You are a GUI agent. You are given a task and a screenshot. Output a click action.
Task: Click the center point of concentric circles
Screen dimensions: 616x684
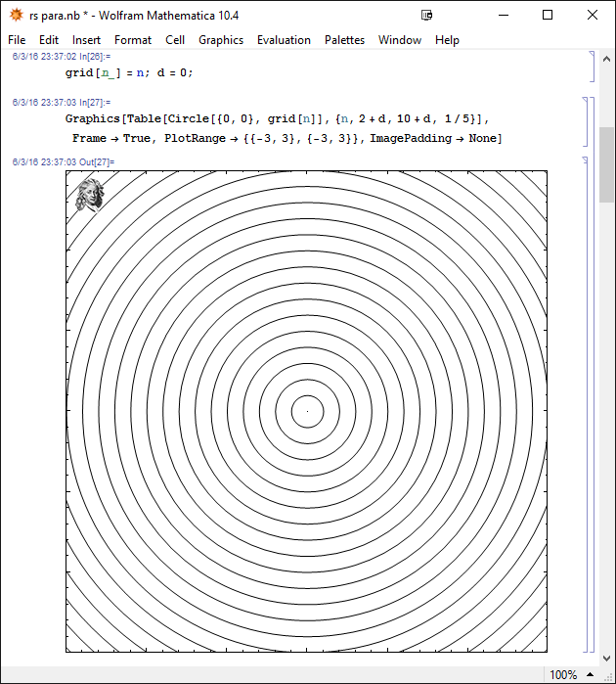coord(306,411)
